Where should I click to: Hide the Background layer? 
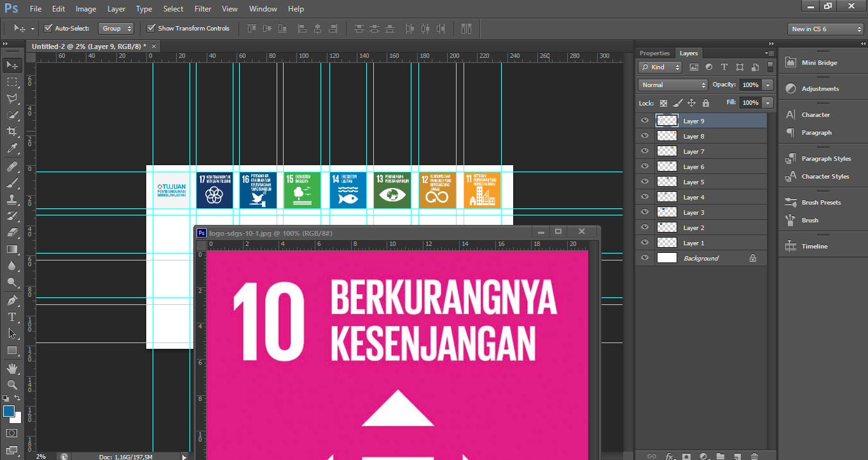pos(645,258)
